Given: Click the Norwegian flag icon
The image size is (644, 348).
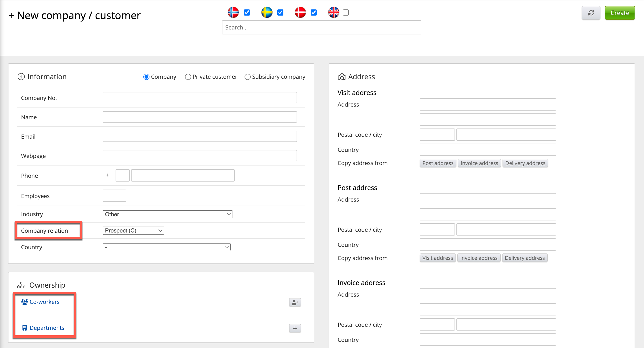Looking at the screenshot, I should click(233, 12).
